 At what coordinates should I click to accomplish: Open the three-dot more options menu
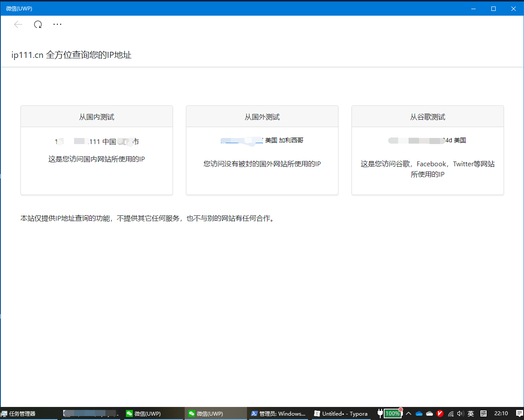pos(57,24)
